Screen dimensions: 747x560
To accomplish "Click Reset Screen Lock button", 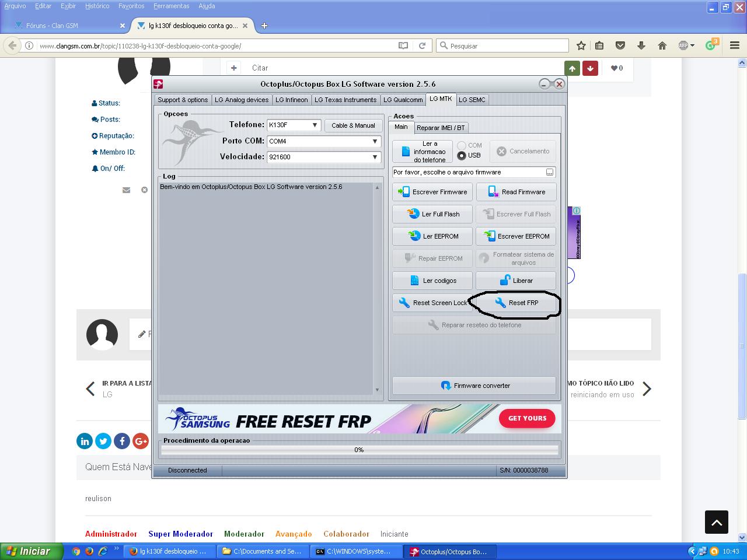I will [432, 303].
